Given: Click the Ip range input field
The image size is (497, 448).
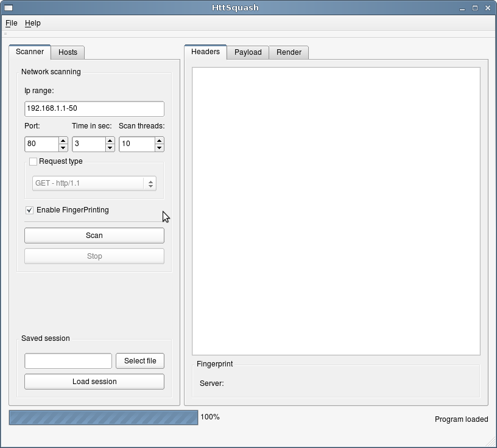Looking at the screenshot, I should (94, 108).
